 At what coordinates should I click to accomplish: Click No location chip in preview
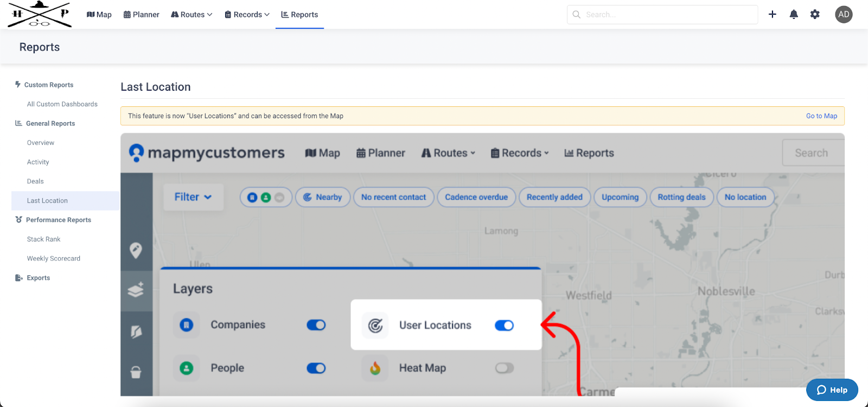tap(745, 197)
